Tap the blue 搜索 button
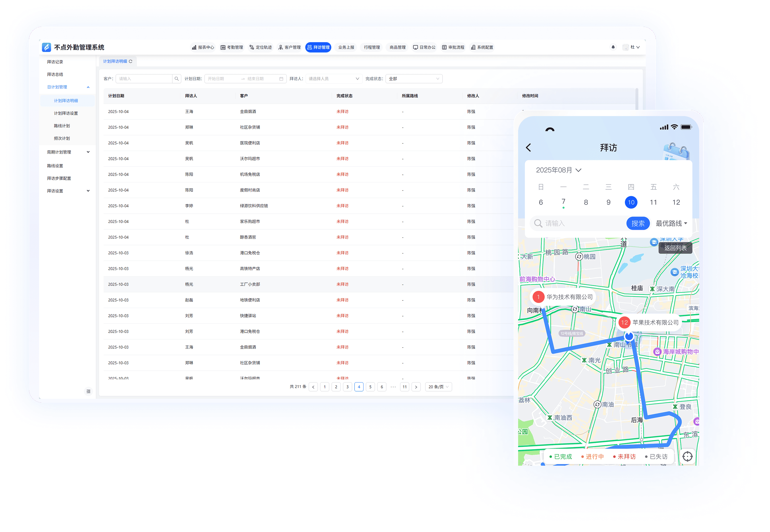The height and width of the screenshot is (532, 770). point(638,223)
